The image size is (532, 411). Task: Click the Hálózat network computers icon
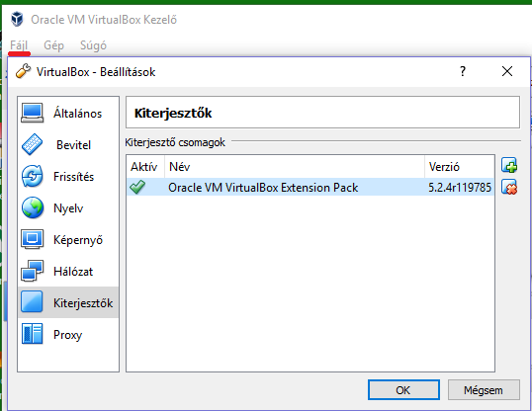click(33, 271)
